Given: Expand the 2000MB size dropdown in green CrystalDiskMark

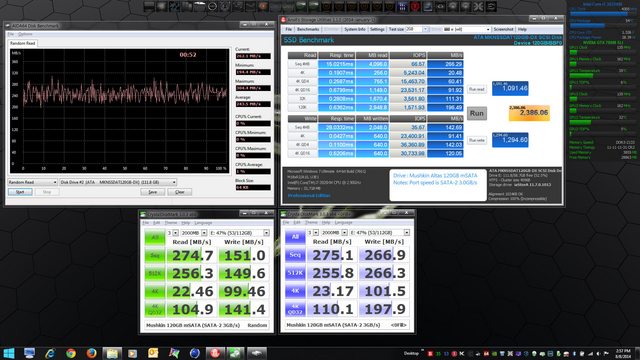Looking at the screenshot, I should click(x=194, y=233).
